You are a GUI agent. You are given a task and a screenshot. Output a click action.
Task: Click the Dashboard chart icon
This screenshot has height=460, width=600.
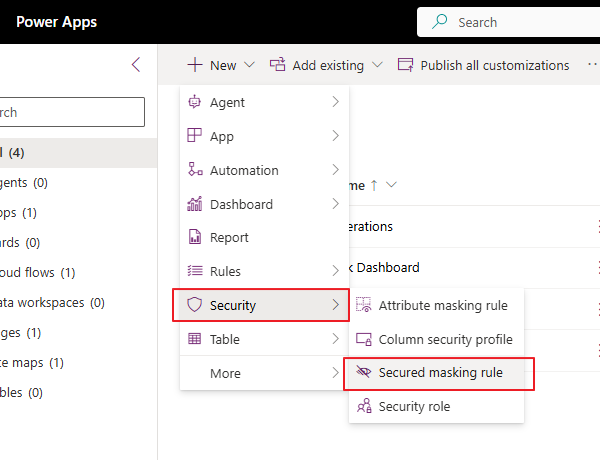point(194,204)
